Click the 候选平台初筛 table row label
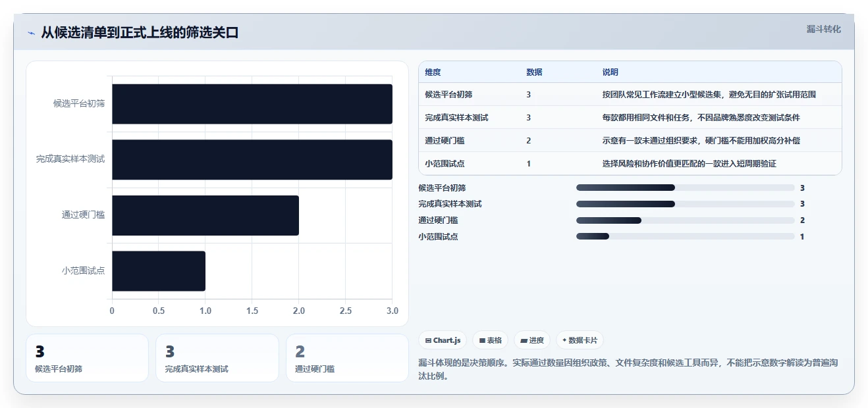The image size is (868, 408). coord(449,95)
